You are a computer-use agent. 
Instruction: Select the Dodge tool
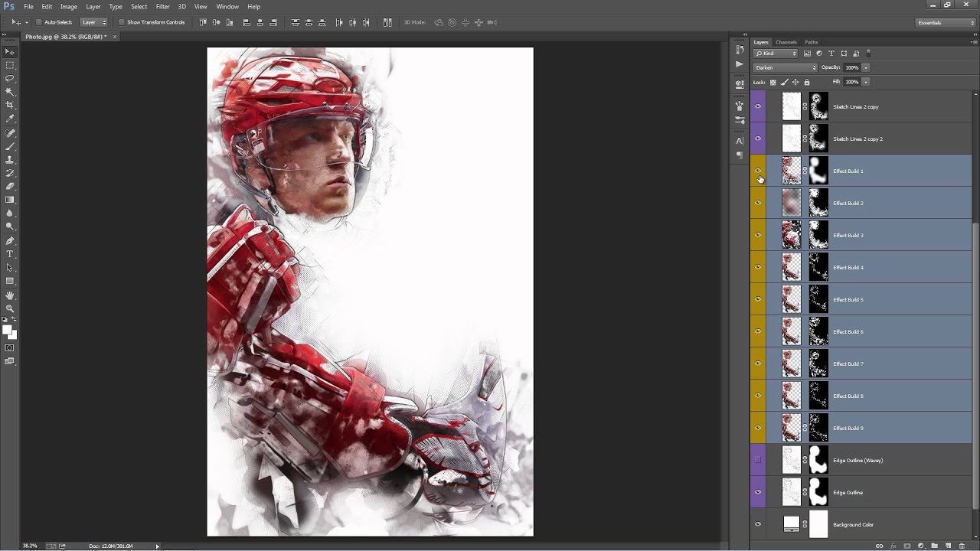pyautogui.click(x=10, y=227)
